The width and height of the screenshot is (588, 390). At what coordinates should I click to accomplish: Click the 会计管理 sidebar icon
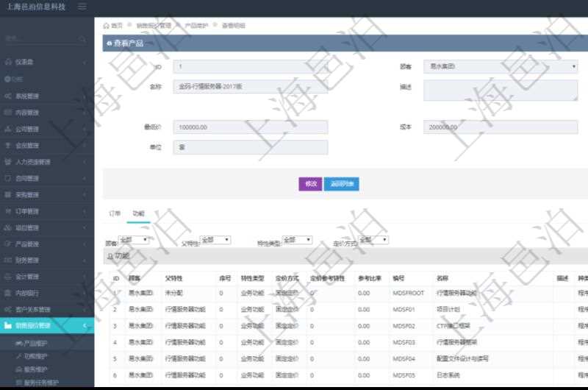[8, 277]
